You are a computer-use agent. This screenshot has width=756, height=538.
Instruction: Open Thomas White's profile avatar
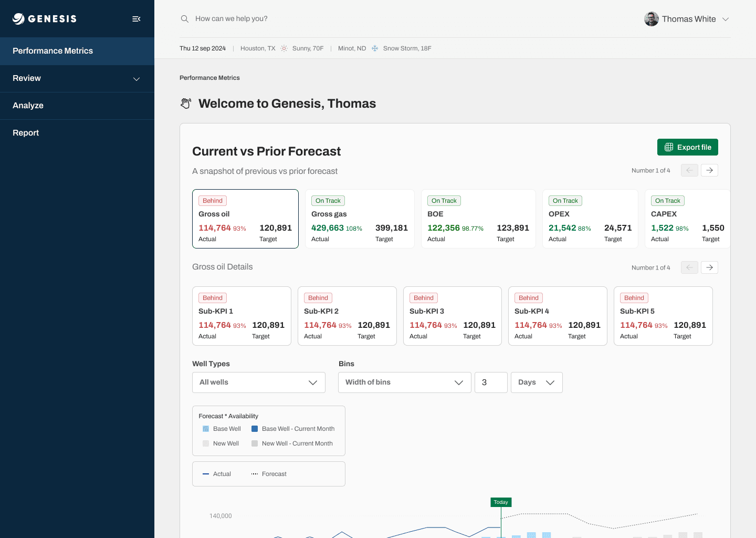click(x=652, y=19)
